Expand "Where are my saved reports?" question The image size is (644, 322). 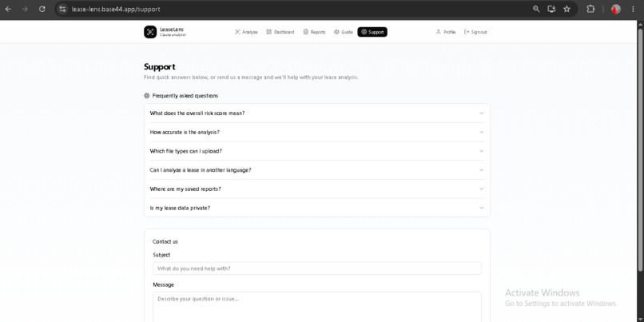pos(316,189)
